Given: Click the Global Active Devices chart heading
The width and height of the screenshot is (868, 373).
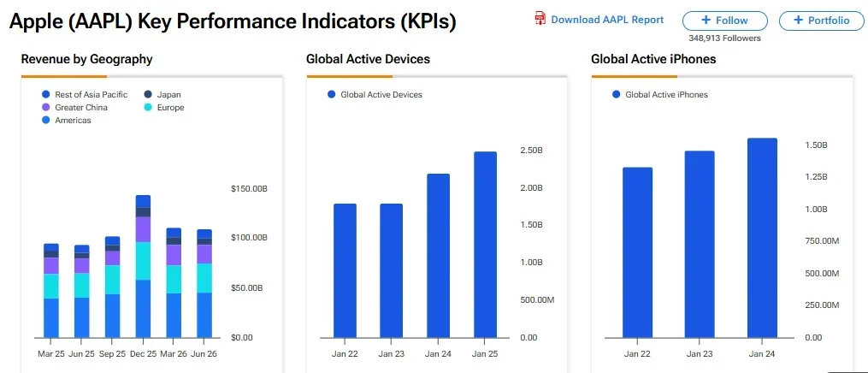Looking at the screenshot, I should (368, 59).
